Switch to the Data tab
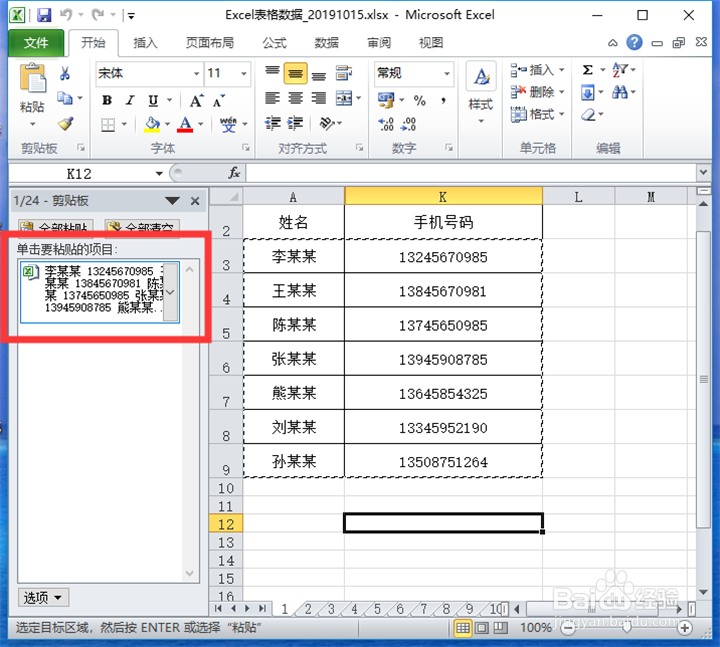Screen dimensions: 720x647 tap(326, 43)
